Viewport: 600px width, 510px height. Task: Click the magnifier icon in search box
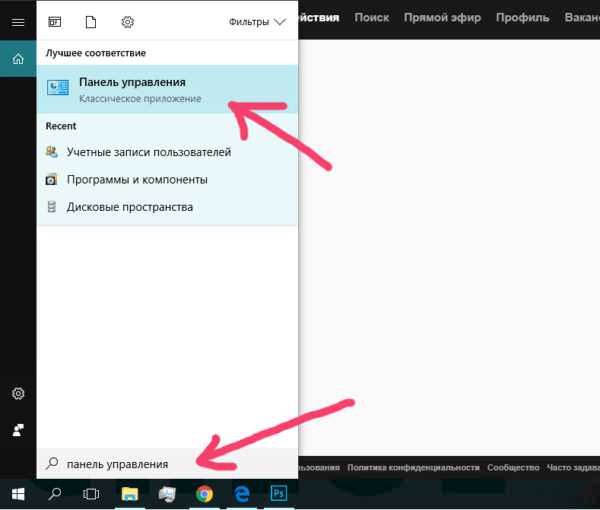52,463
